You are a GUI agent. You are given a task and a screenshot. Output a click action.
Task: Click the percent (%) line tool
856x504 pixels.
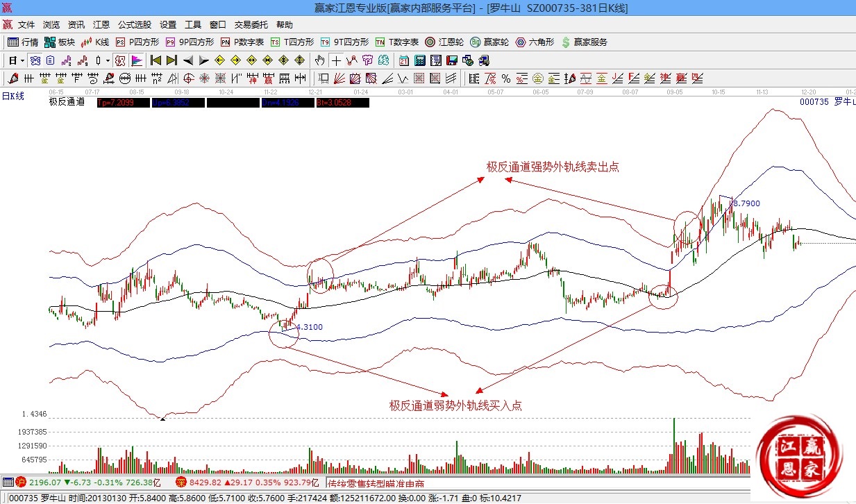pos(506,78)
